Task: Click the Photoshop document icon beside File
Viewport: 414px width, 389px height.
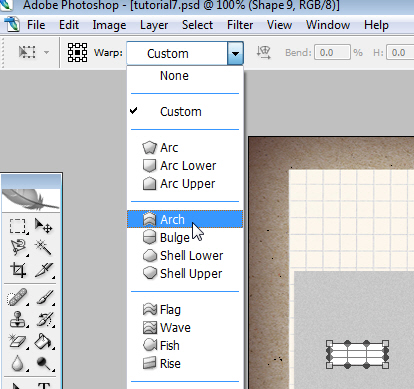Action: click(x=12, y=25)
